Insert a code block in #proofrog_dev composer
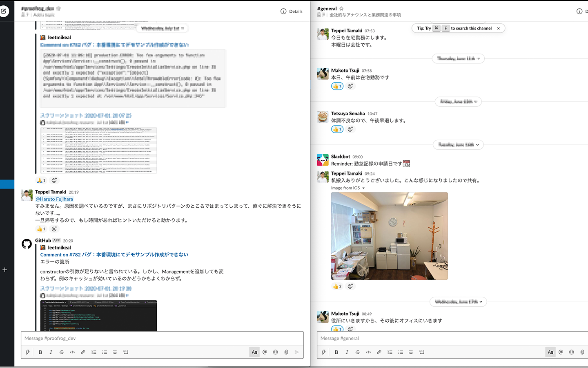Screen dimensions: 588x368 coord(126,352)
